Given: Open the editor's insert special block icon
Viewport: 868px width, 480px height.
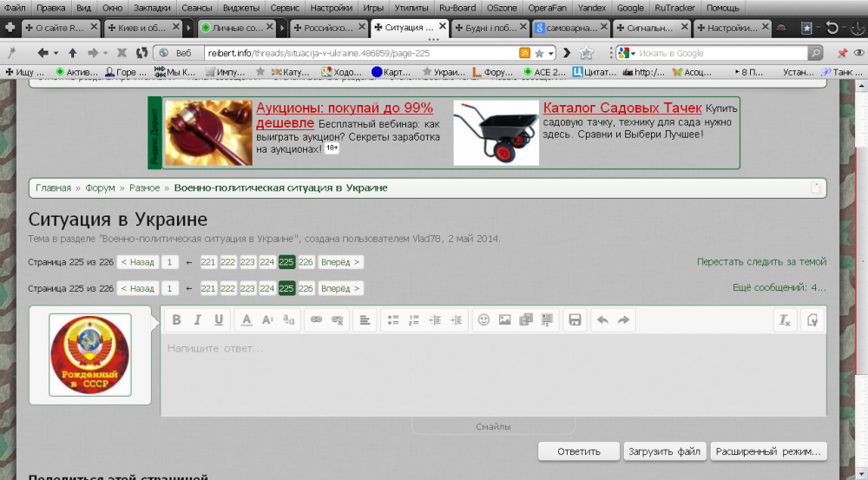Looking at the screenshot, I should pyautogui.click(x=547, y=320).
